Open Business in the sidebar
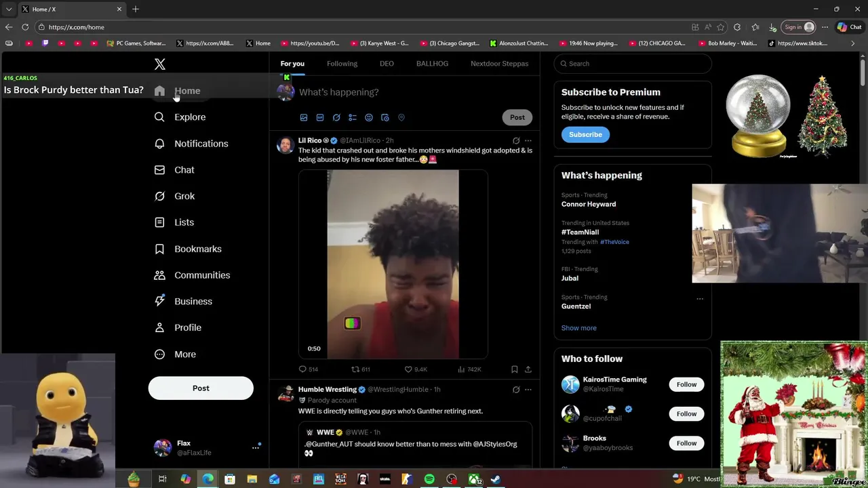The height and width of the screenshot is (488, 868). coord(183,302)
